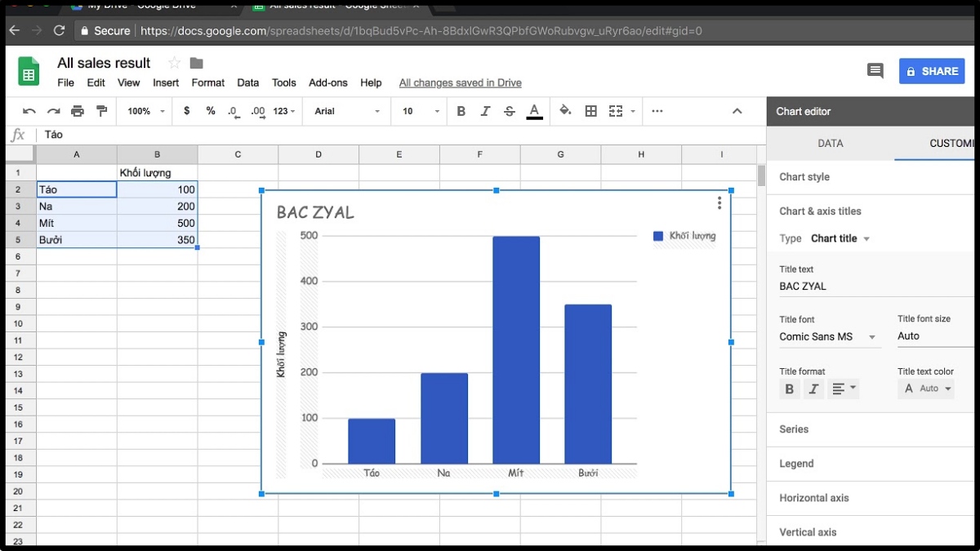Toggle italic in the main toolbar
The height and width of the screenshot is (551, 980).
point(485,111)
